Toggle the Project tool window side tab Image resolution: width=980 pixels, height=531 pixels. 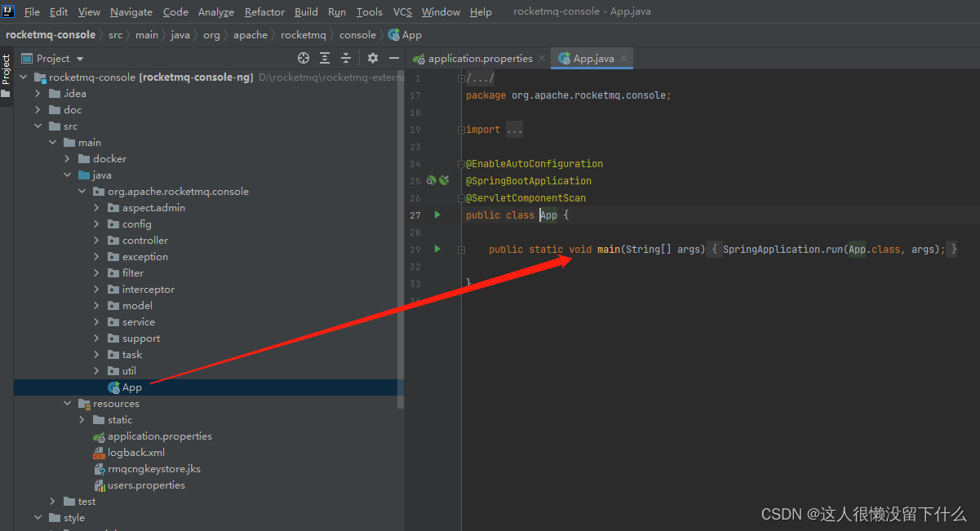click(x=6, y=70)
